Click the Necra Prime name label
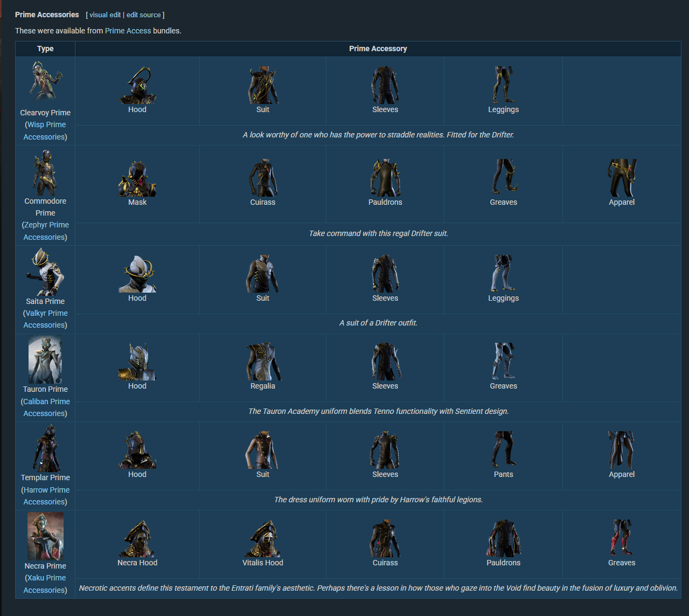This screenshot has width=689, height=616. click(x=45, y=566)
